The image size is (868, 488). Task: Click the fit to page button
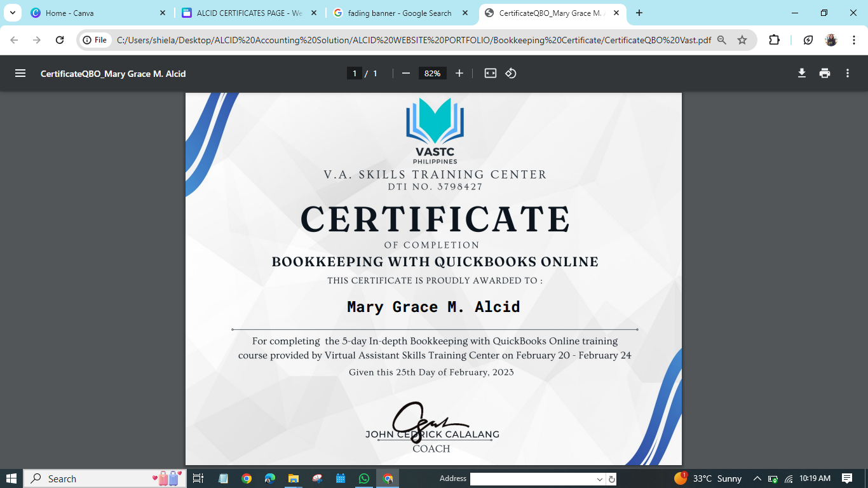[x=490, y=74]
